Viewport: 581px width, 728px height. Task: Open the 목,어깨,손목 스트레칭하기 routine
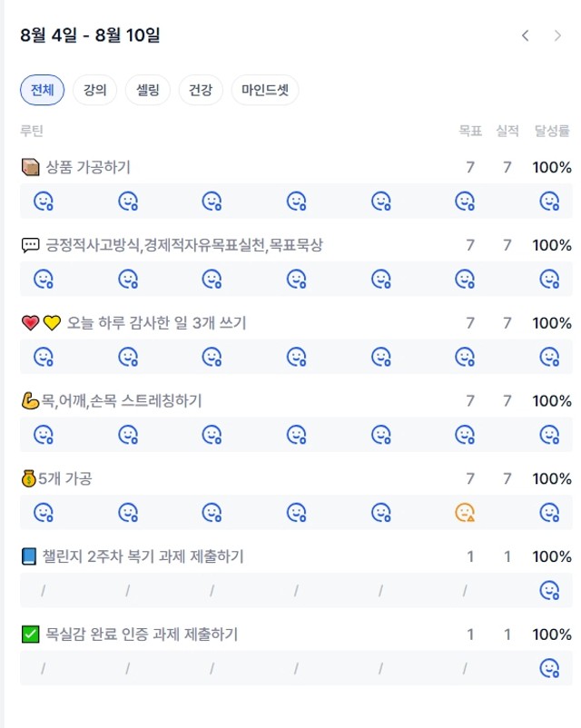click(x=122, y=400)
